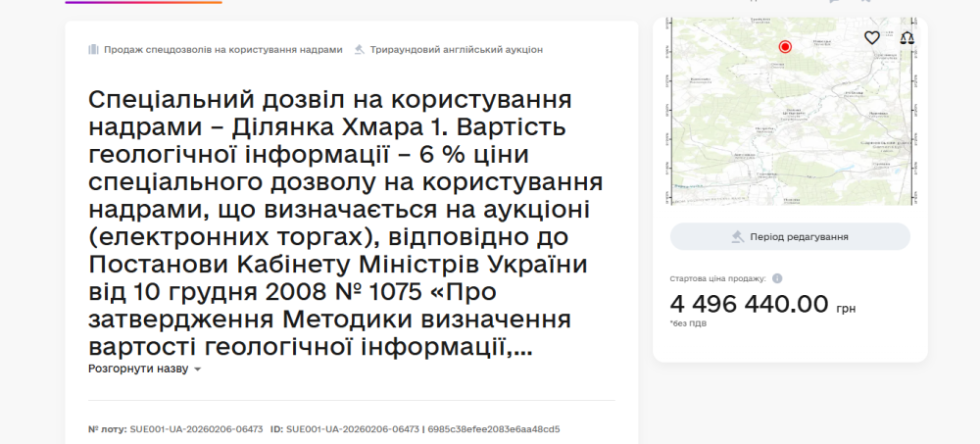Click the Стартова ціна продажу label
Image resolution: width=980 pixels, height=444 pixels.
(x=717, y=278)
